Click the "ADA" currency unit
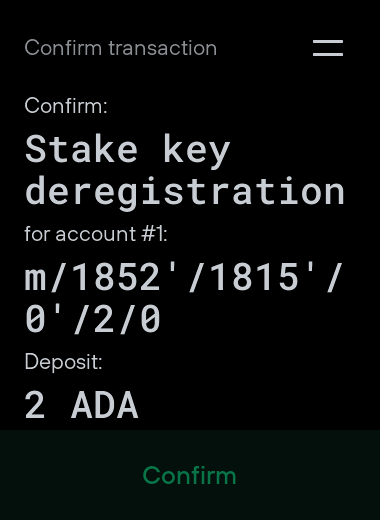380x520 pixels. click(105, 405)
